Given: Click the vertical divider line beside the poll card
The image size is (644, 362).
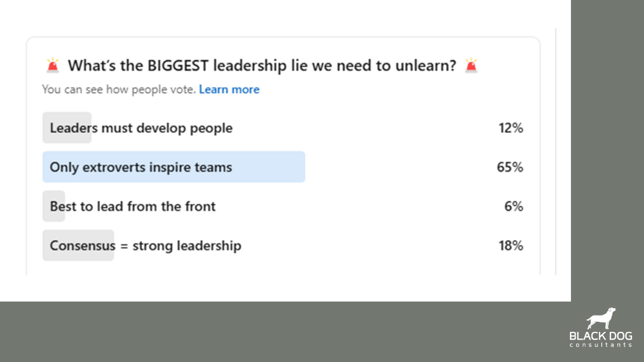Looking at the screenshot, I should pyautogui.click(x=556, y=151).
